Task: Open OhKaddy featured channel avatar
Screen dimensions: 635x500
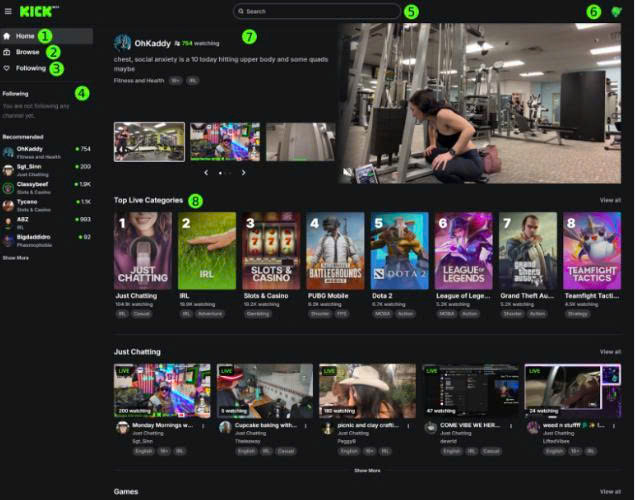Action: coord(122,43)
